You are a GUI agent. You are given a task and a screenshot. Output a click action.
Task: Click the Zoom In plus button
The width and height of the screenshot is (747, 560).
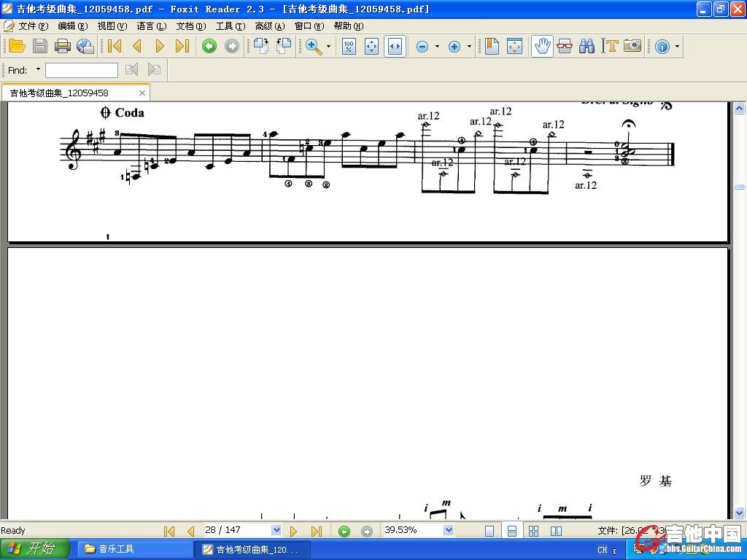point(454,47)
